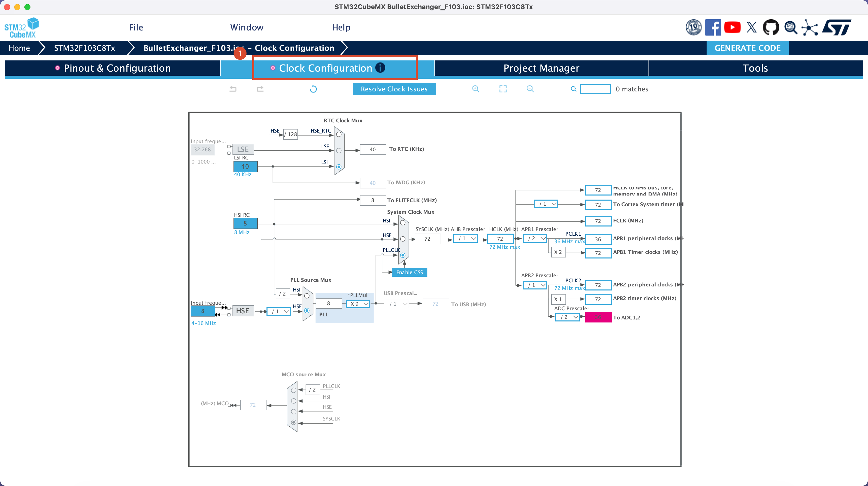The height and width of the screenshot is (486, 868).
Task: Switch to the Project Manager tab
Action: point(542,68)
